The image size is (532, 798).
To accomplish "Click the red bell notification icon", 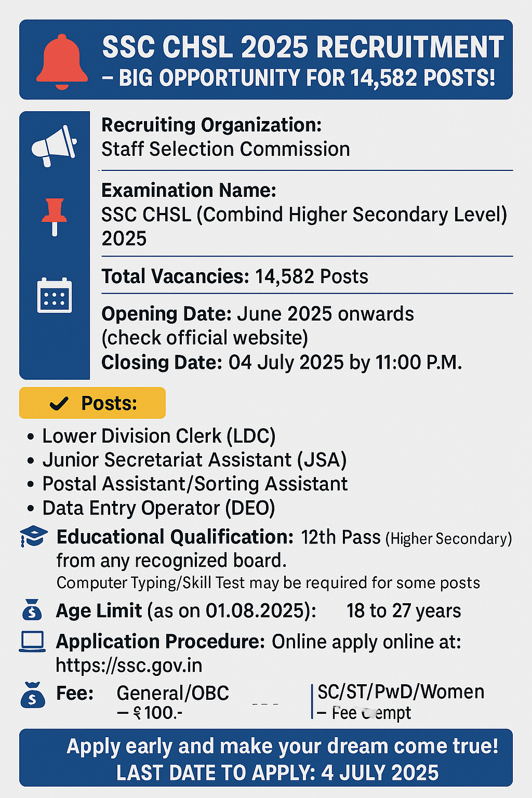I will (62, 62).
